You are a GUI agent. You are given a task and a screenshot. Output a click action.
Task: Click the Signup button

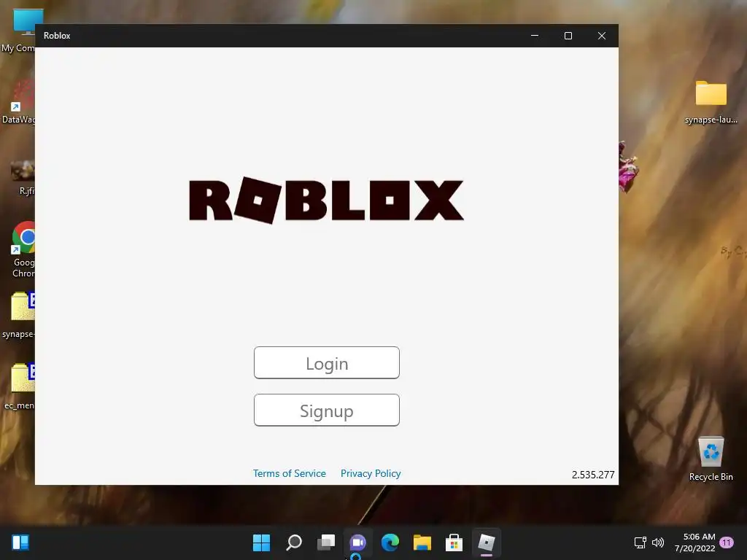coord(327,410)
